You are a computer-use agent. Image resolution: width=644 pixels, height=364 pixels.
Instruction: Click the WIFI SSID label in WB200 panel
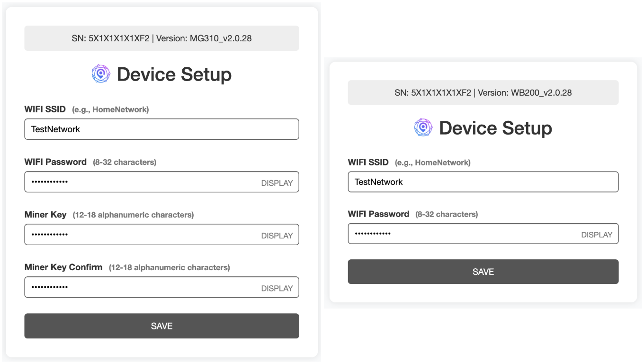(368, 162)
